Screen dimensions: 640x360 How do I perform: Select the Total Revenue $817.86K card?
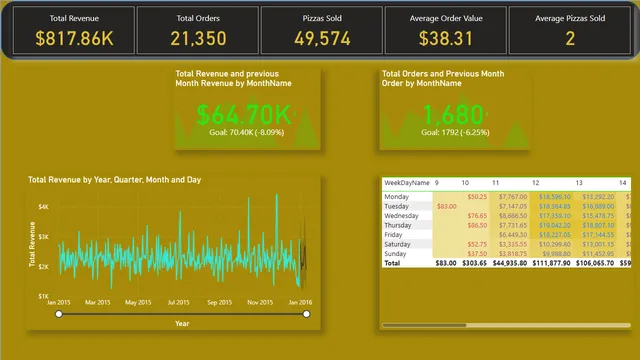[x=74, y=30]
